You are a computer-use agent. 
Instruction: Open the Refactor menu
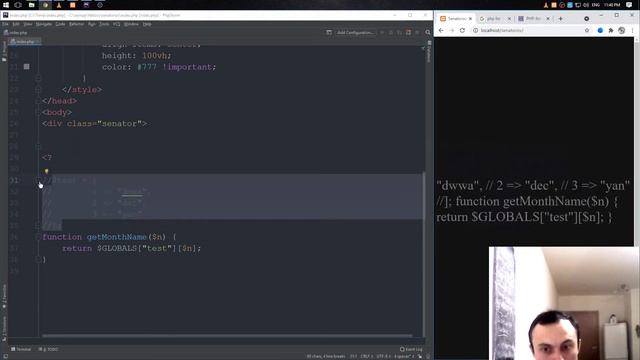click(76, 24)
